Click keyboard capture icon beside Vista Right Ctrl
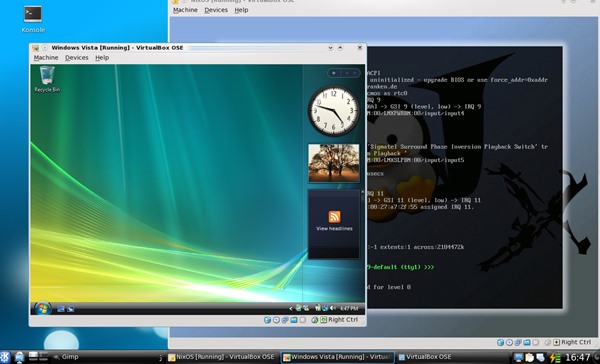This screenshot has width=600, height=364. pyautogui.click(x=324, y=320)
